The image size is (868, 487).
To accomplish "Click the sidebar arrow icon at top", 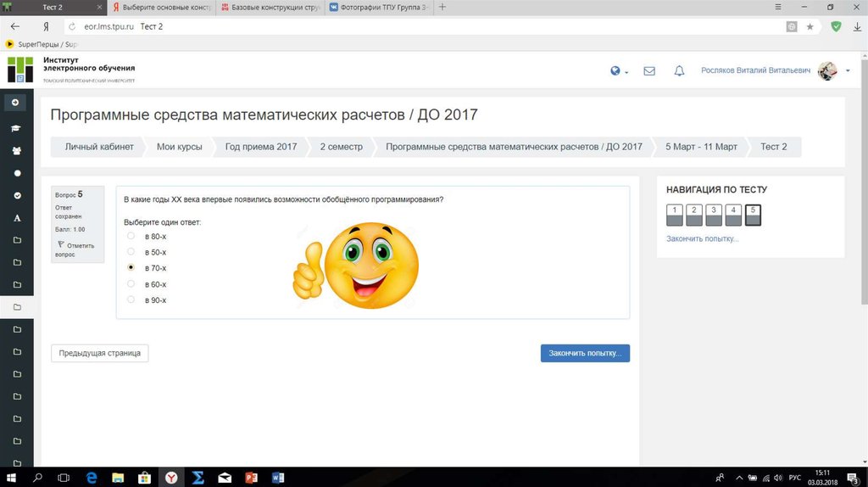I will click(15, 103).
